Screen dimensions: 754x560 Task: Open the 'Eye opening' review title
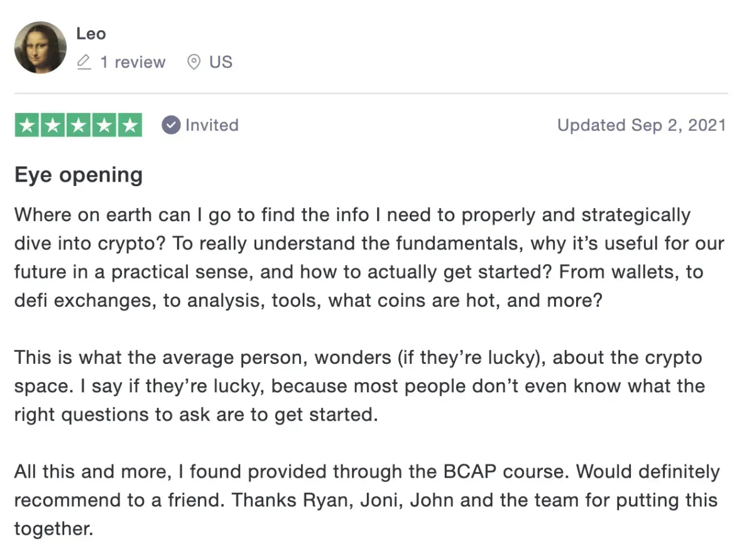79,175
